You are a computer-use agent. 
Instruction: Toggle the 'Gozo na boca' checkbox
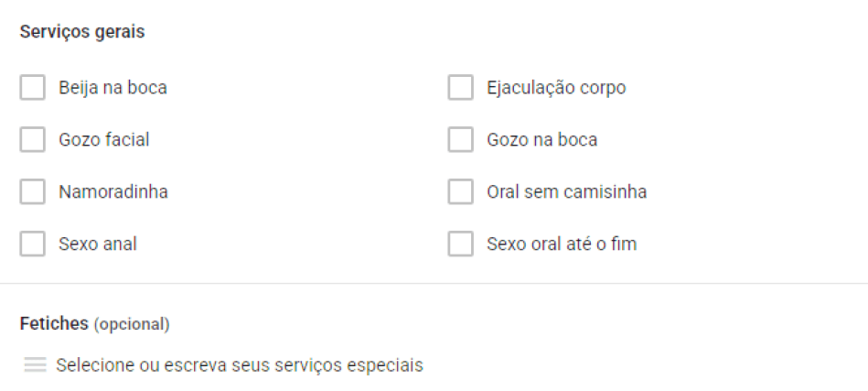click(460, 140)
